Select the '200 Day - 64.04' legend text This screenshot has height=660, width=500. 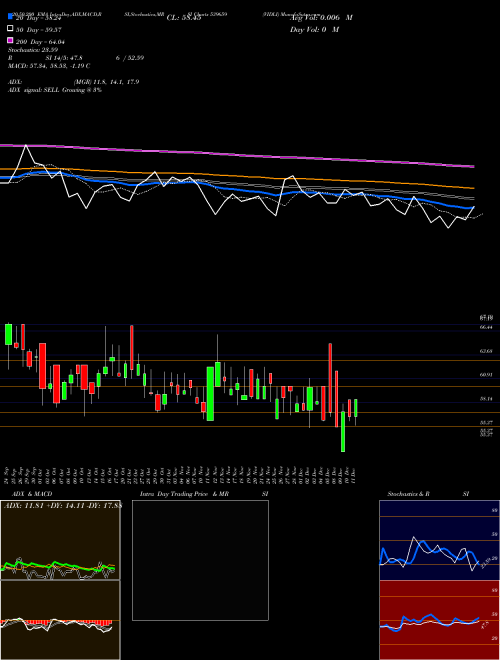click(x=40, y=41)
